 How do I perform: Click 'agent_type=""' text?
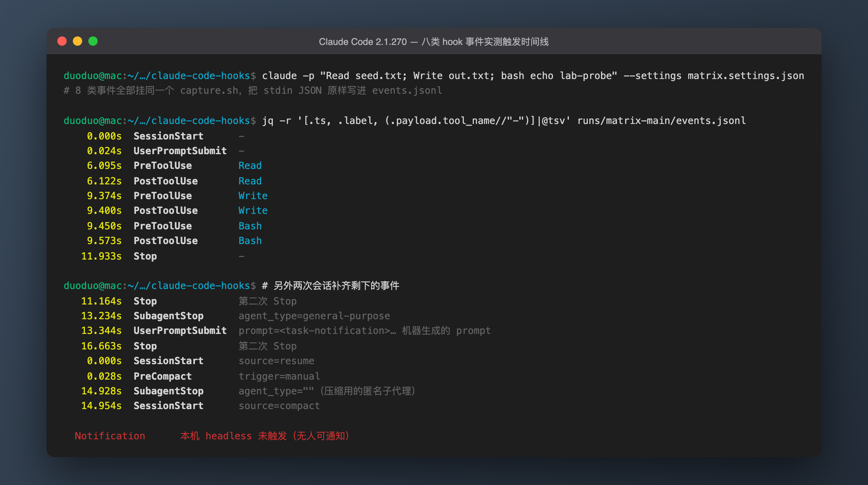click(276, 391)
